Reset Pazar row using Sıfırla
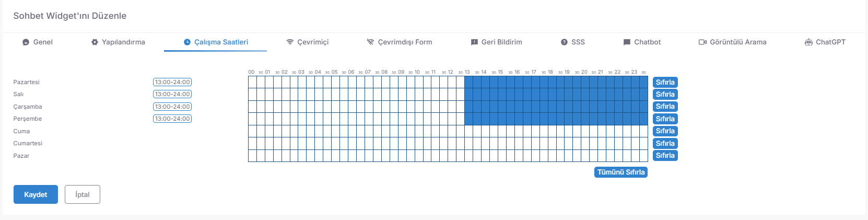Image resolution: width=868 pixels, height=220 pixels. [x=665, y=156]
